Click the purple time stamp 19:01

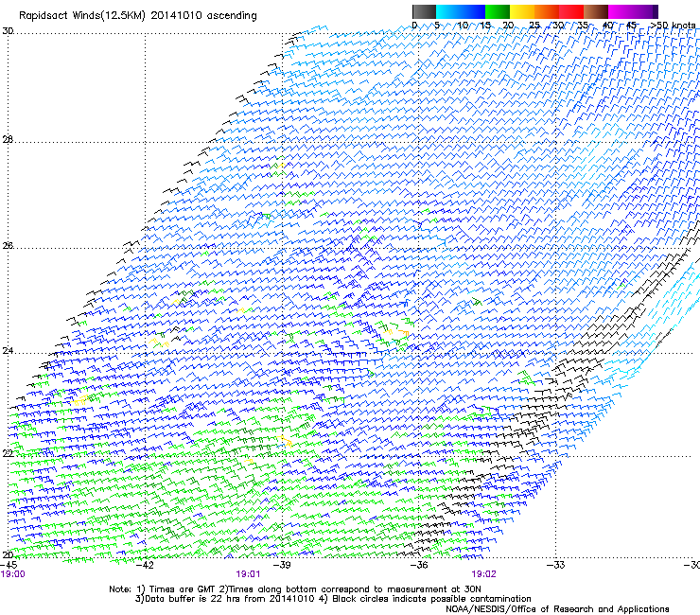[x=248, y=574]
